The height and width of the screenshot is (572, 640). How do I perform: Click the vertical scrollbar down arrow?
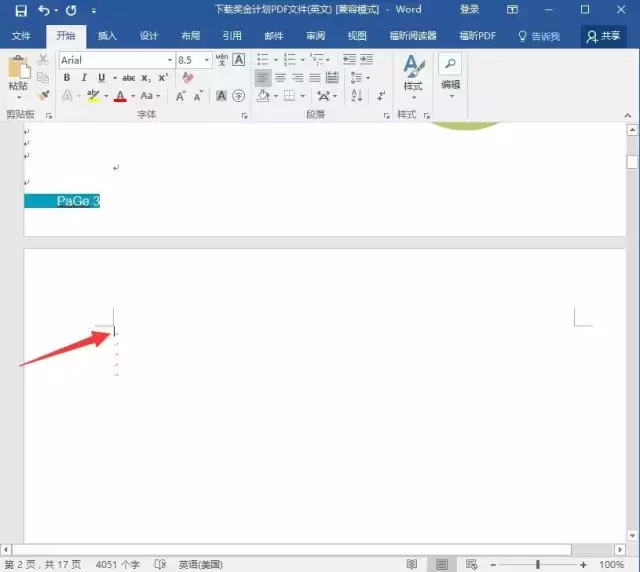(632, 536)
